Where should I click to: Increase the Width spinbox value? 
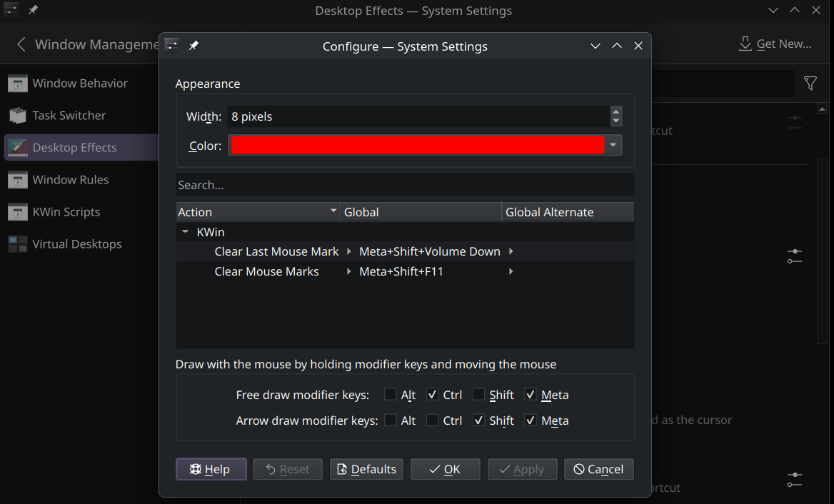(x=616, y=111)
